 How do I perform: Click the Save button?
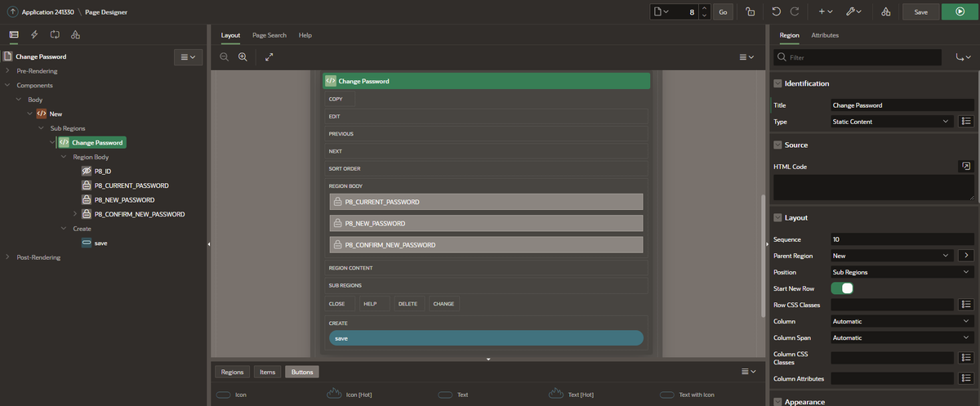click(x=920, y=11)
